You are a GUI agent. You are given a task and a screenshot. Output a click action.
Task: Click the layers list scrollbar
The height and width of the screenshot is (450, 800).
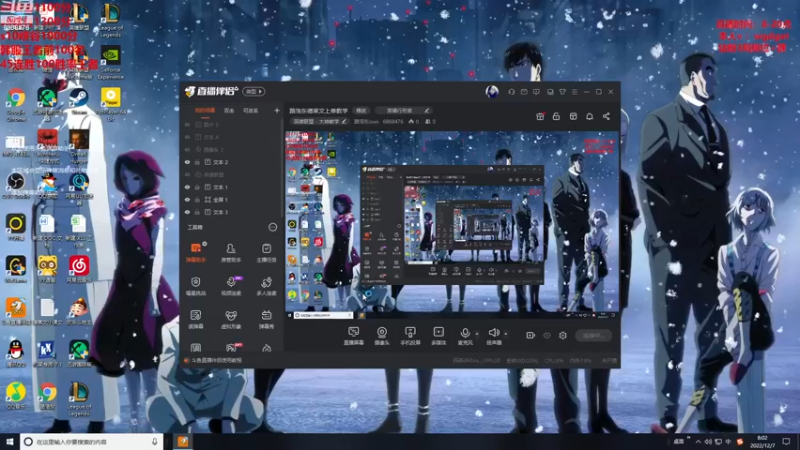tap(281, 168)
